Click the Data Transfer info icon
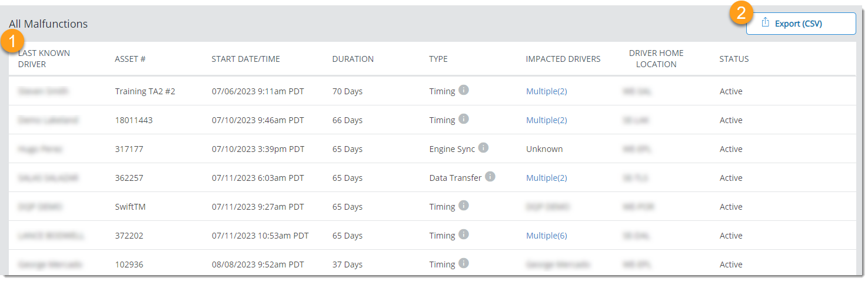Image resolution: width=868 pixels, height=281 pixels. 490,177
